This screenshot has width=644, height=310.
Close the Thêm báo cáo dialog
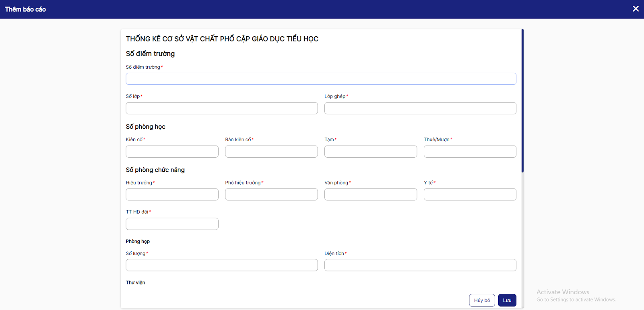coord(636,9)
